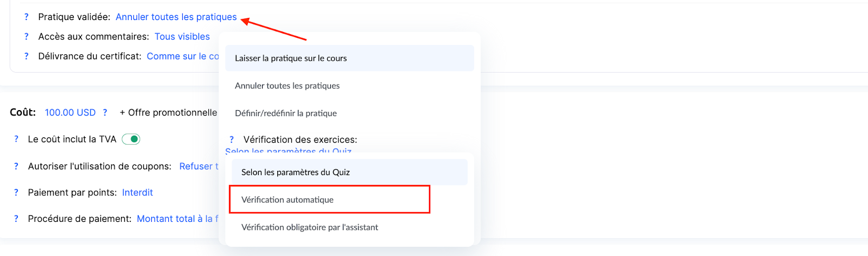Click help icon beside Paiement par points
868x256 pixels.
pyautogui.click(x=16, y=193)
